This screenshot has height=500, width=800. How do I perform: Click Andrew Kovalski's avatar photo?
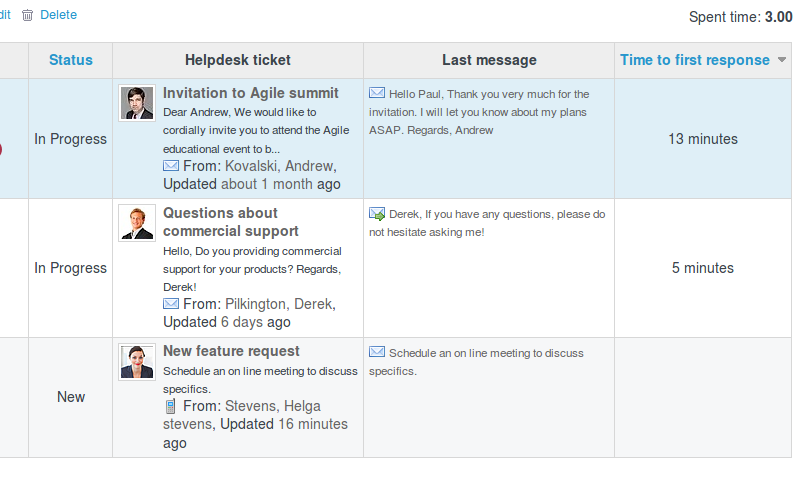tap(137, 103)
